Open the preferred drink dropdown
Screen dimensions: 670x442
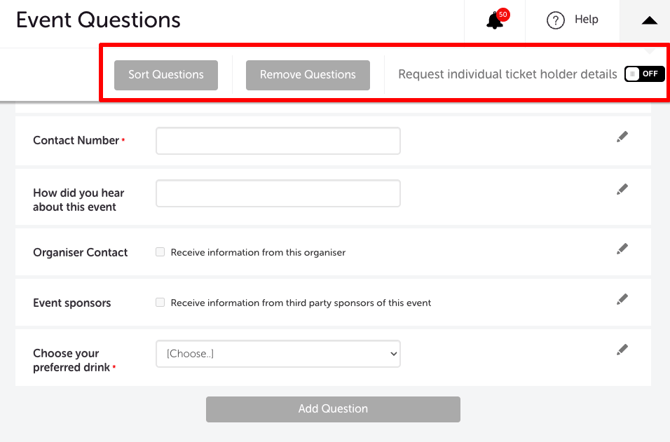click(x=278, y=354)
